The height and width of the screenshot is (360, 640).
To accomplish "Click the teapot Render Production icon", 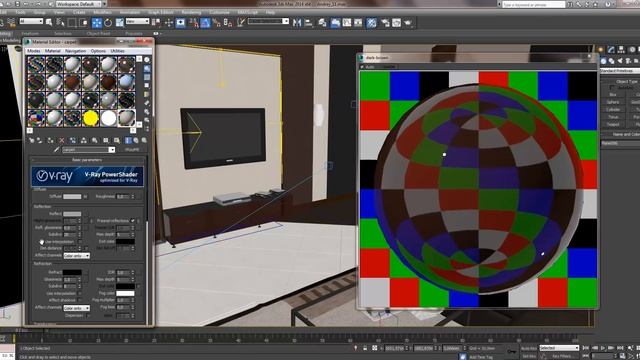I will pos(408,23).
